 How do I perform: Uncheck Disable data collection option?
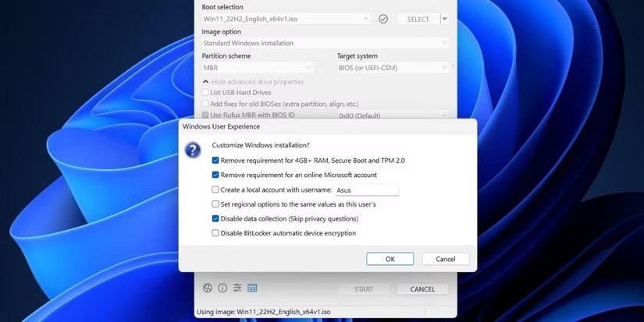(215, 218)
